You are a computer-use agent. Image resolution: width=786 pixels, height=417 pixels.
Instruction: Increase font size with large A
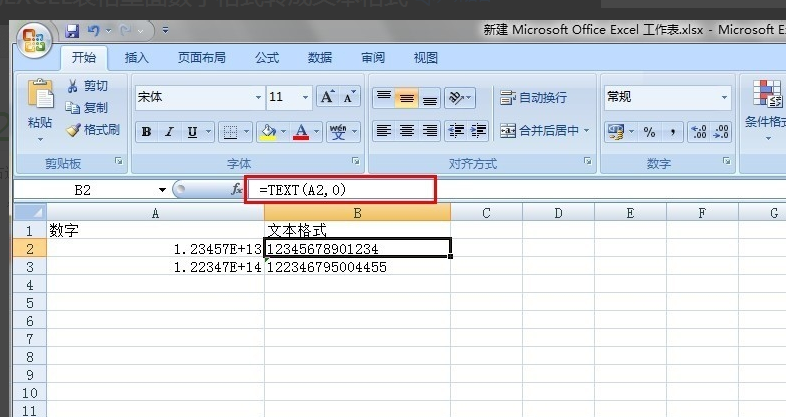[327, 97]
